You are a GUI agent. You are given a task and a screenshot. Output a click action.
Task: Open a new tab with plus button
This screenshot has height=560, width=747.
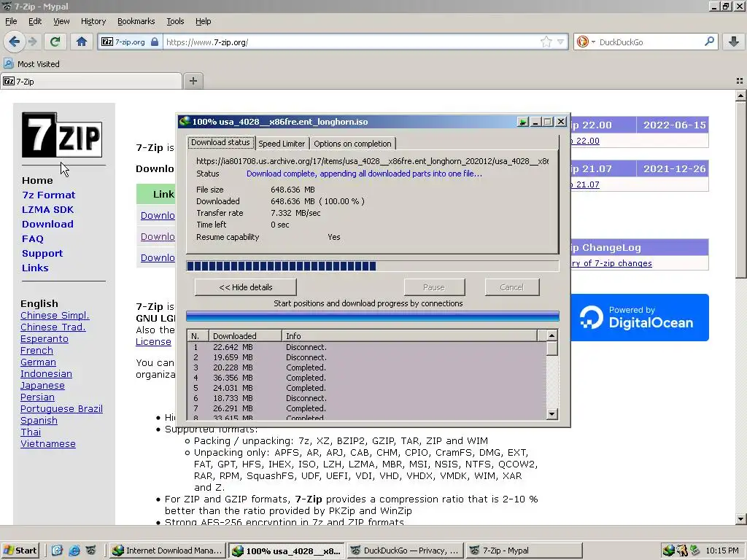(193, 81)
